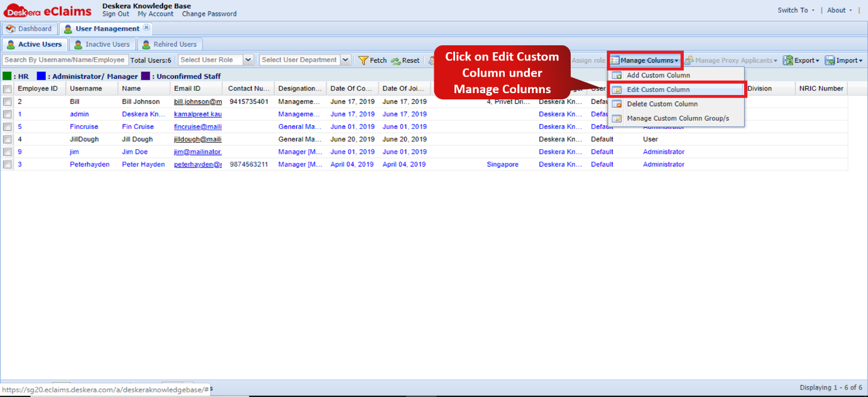Select the Manage Custom Column Group/s icon
The image size is (868, 397).
617,118
